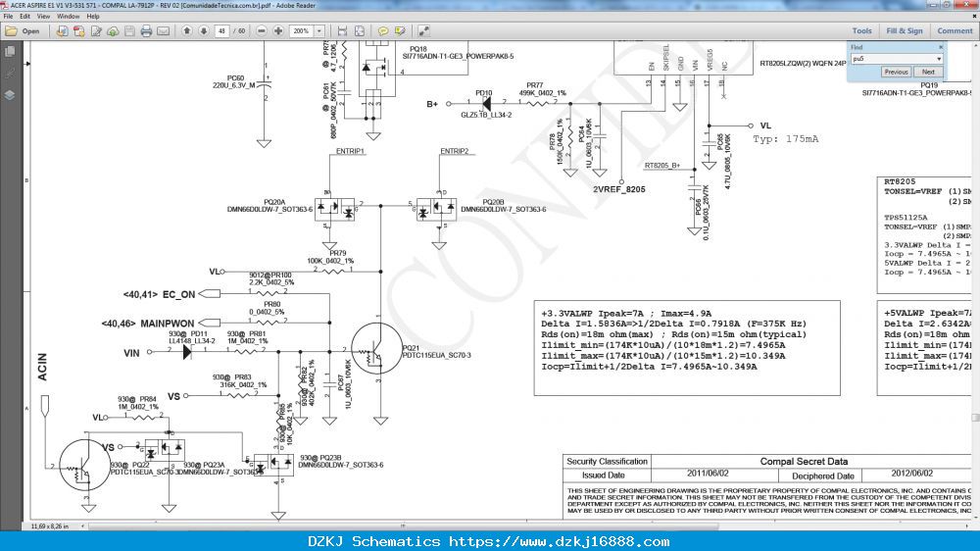Open the Window menu
This screenshot has height=551, width=980.
coord(69,17)
